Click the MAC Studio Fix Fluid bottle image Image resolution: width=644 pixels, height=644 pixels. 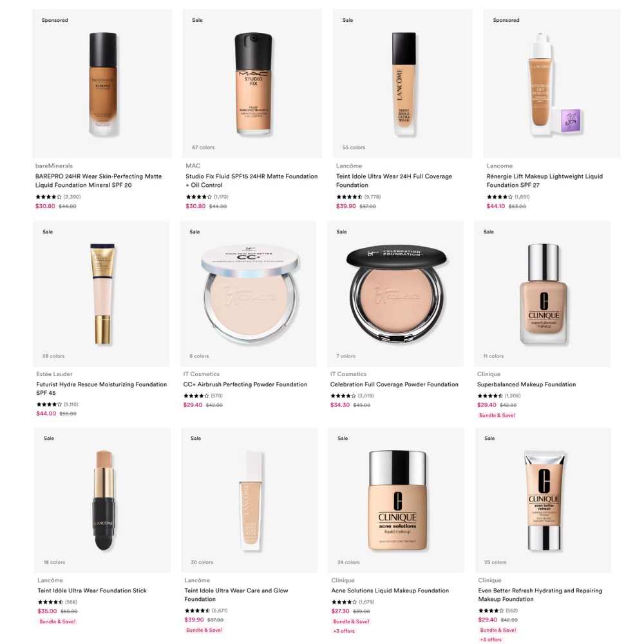[x=253, y=84]
